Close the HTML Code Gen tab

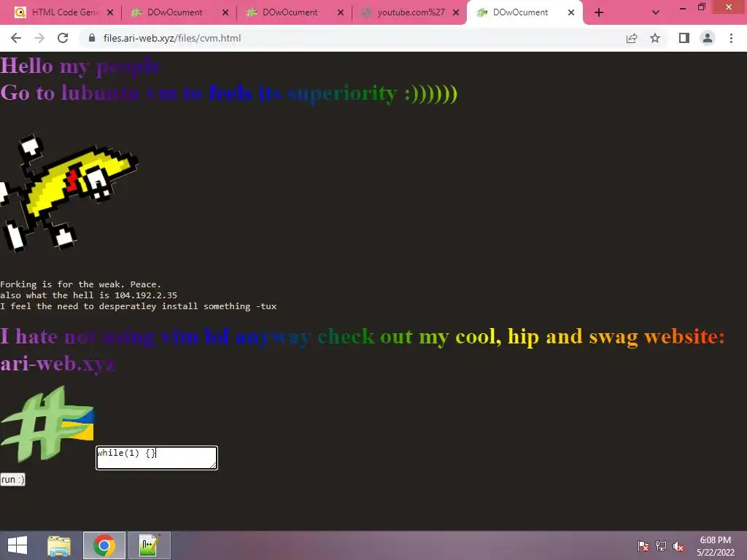(x=110, y=12)
